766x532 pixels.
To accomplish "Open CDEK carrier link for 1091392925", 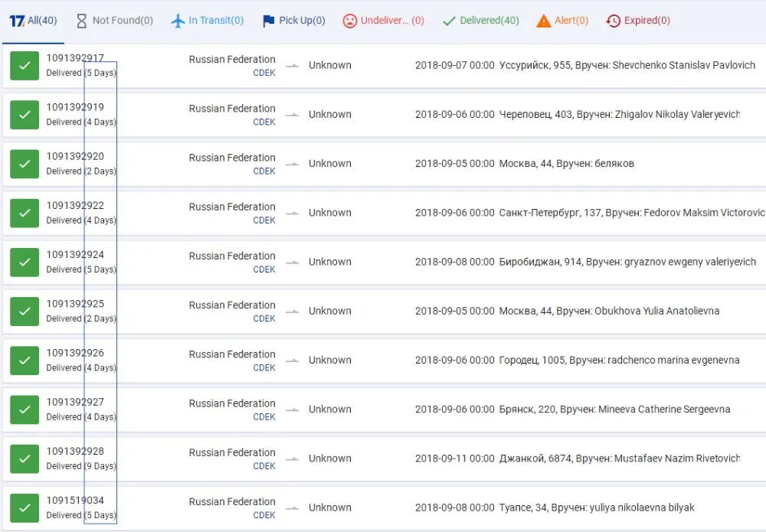I will 264,318.
